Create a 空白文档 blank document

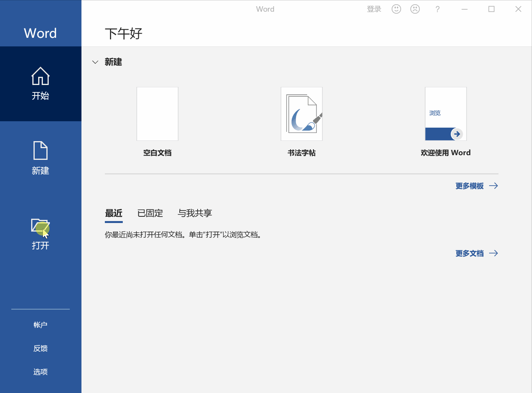tap(157, 113)
